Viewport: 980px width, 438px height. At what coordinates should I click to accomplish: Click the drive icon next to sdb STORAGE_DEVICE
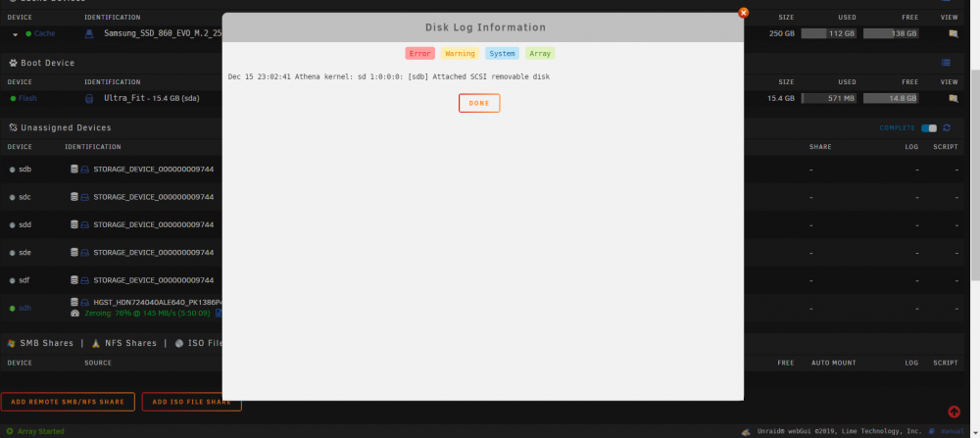tap(85, 170)
